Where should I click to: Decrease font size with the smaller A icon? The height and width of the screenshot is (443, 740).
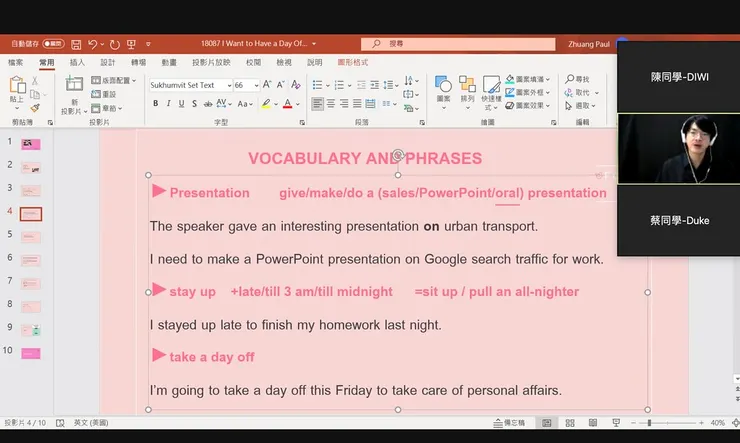click(x=280, y=85)
